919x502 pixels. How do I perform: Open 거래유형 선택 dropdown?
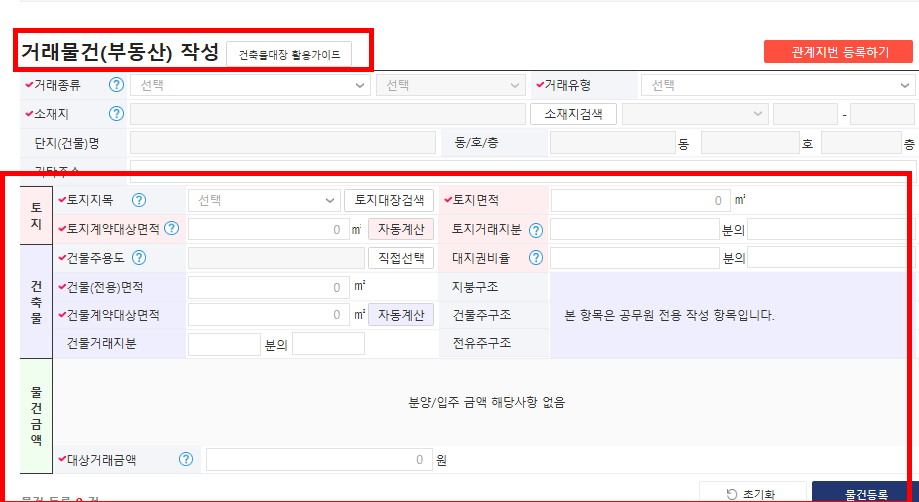pyautogui.click(x=778, y=86)
